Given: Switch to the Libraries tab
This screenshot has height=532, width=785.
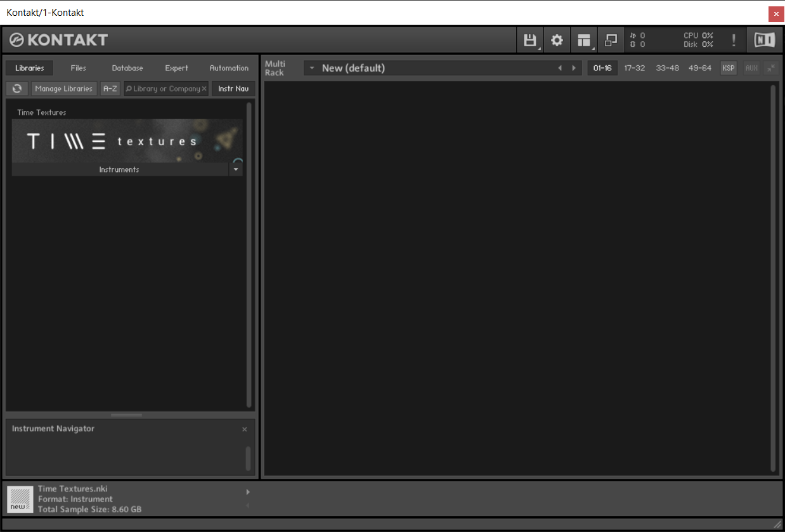Looking at the screenshot, I should [30, 68].
